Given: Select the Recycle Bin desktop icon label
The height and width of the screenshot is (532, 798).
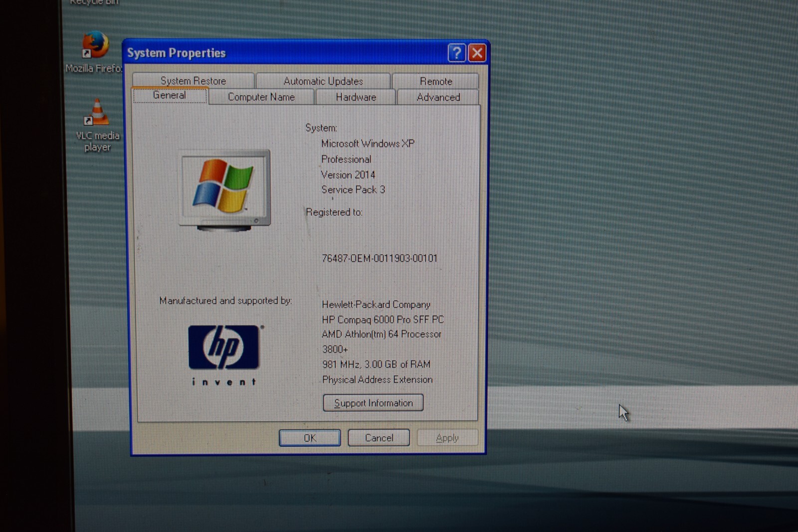Looking at the screenshot, I should pos(94,2).
